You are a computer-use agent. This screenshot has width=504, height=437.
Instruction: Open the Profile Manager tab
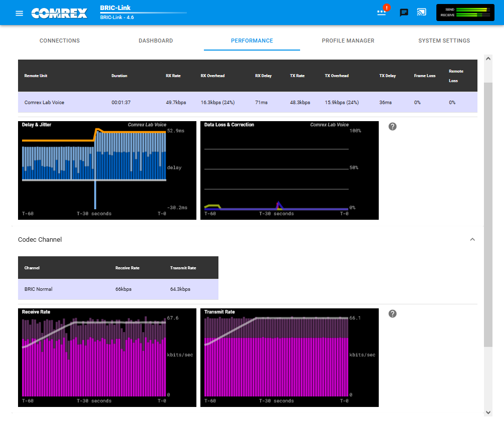348,41
